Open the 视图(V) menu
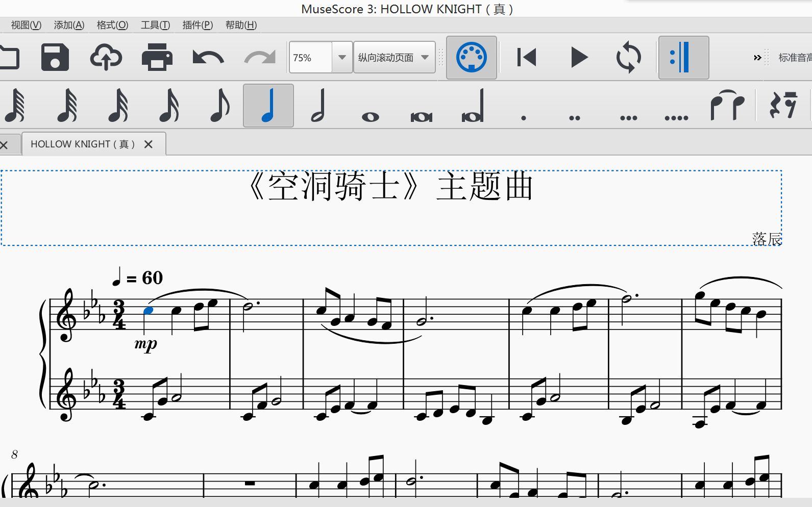Image resolution: width=812 pixels, height=507 pixels. (x=26, y=25)
